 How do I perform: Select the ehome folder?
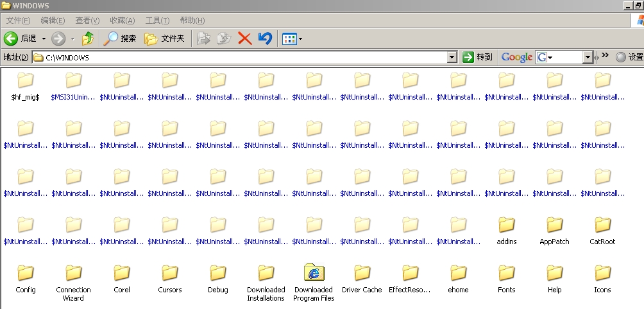coord(458,279)
